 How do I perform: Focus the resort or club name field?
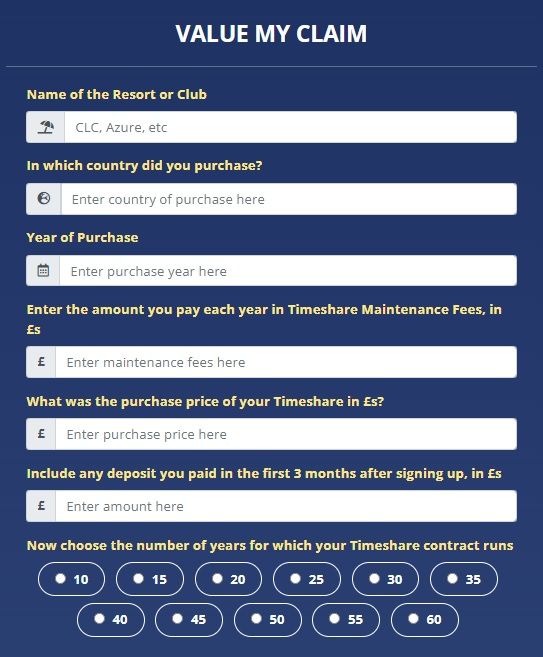(290, 127)
